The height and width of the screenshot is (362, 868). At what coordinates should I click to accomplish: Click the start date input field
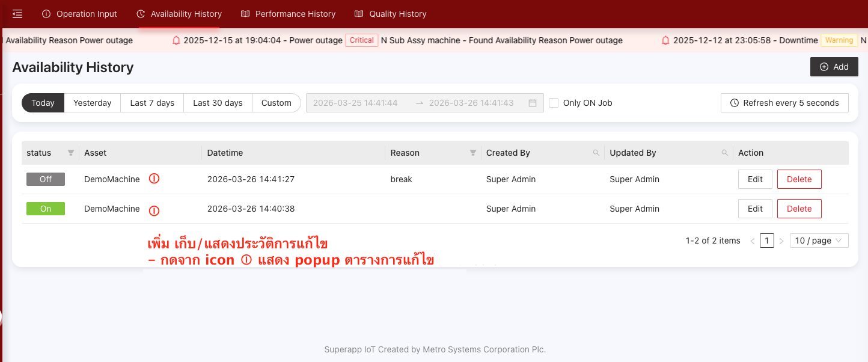(356, 103)
